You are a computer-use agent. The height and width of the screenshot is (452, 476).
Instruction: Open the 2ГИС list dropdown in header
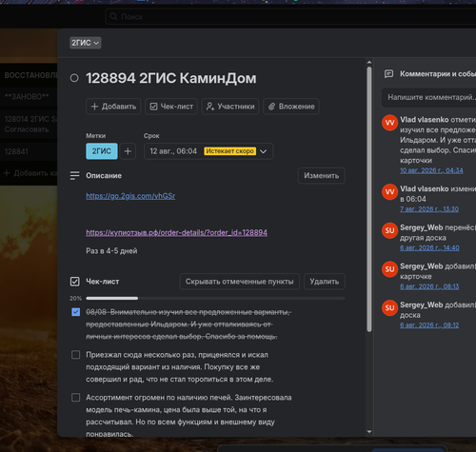pos(85,43)
